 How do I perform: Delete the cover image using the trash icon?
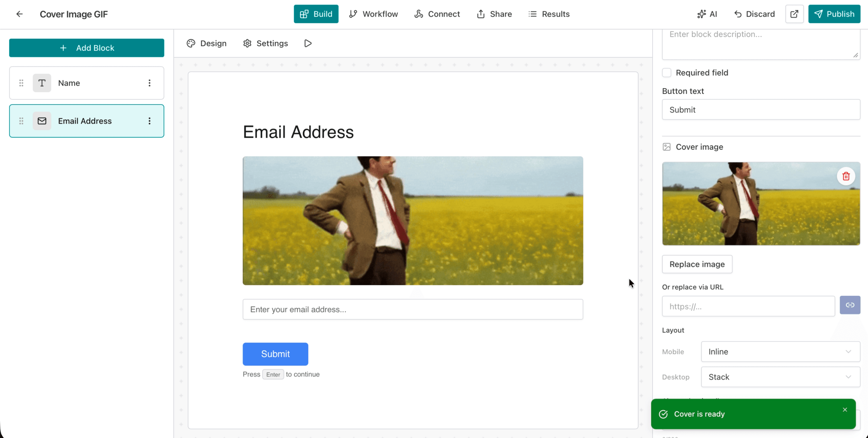pyautogui.click(x=846, y=176)
